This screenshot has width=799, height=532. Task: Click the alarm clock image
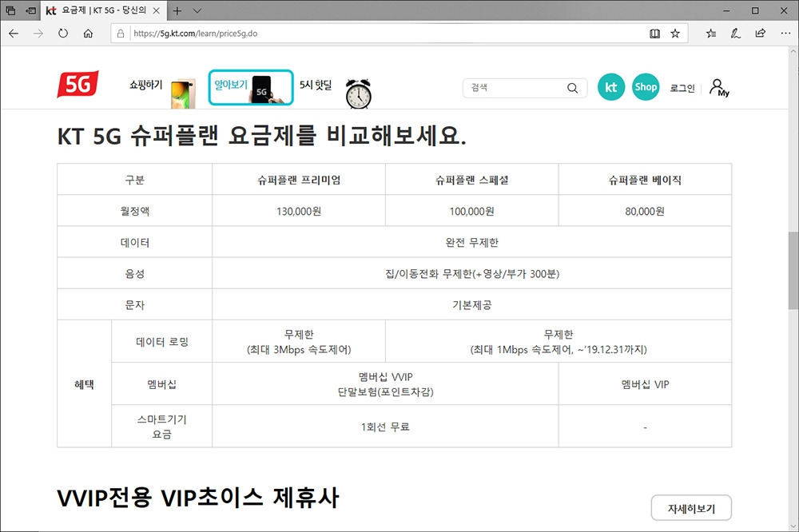(x=359, y=93)
